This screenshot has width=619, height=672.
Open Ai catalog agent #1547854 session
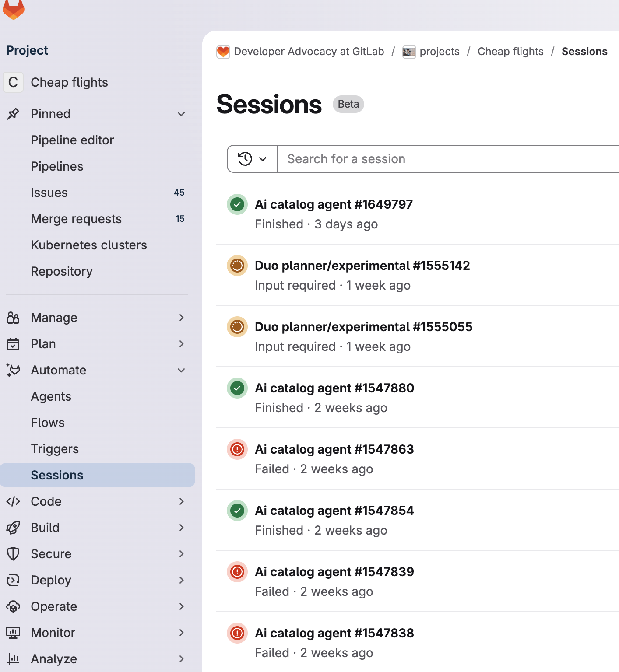334,511
